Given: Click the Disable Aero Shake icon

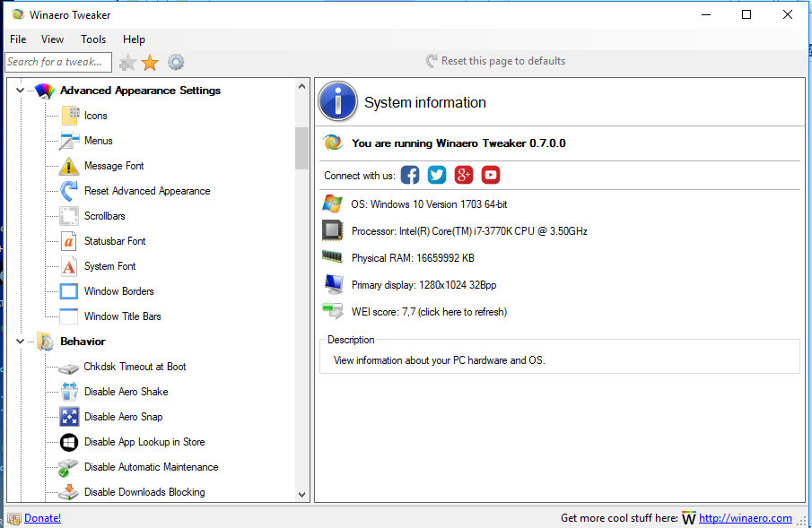Looking at the screenshot, I should (69, 392).
